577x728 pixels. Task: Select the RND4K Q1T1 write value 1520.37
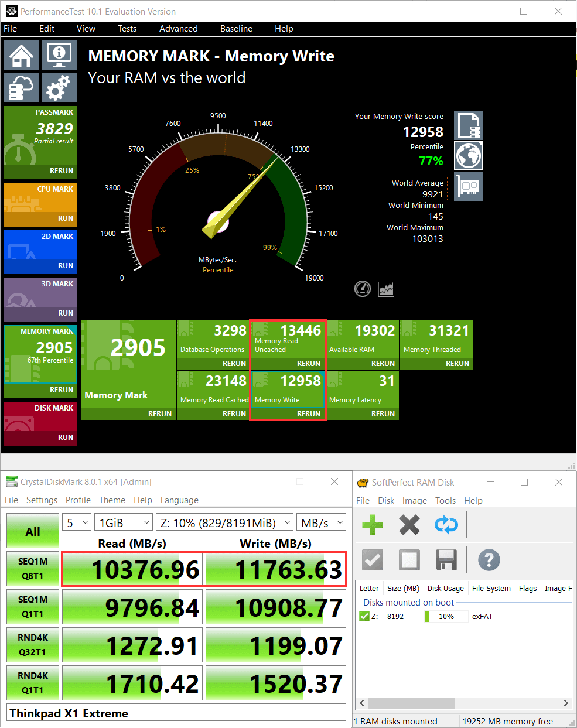click(x=276, y=683)
